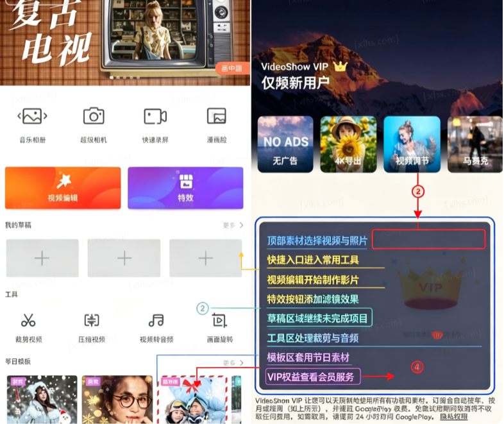Open the 音乐相册 music album icon
This screenshot has width=504, height=424.
pos(32,116)
